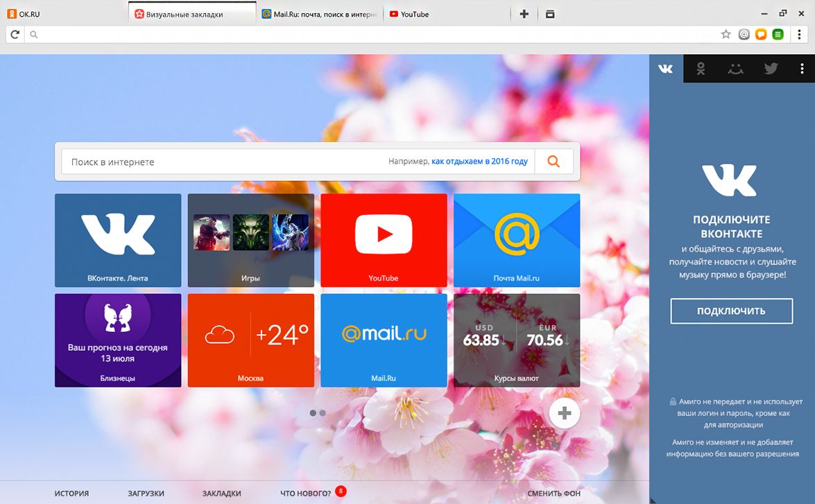This screenshot has width=815, height=504.
Task: Open the ВКонтакте. Лента tile
Action: point(118,240)
